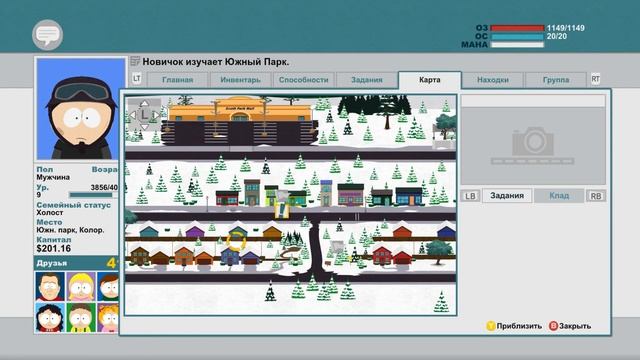Open the Находки tab
This screenshot has height=360, width=640.
tap(493, 80)
